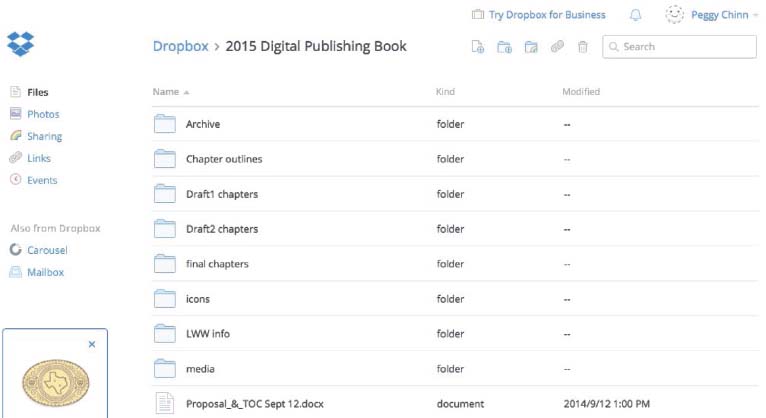Click Peggy Chinn's avatar icon
Image resolution: width=766 pixels, height=418 pixels.
click(675, 15)
